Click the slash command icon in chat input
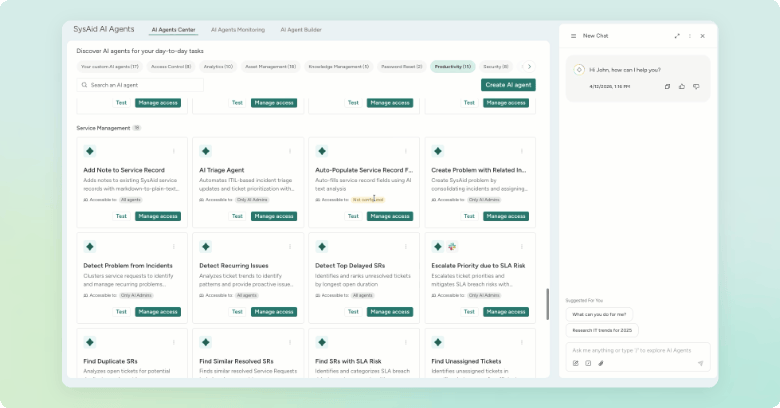Viewport: 780px width, 408px height. click(588, 363)
